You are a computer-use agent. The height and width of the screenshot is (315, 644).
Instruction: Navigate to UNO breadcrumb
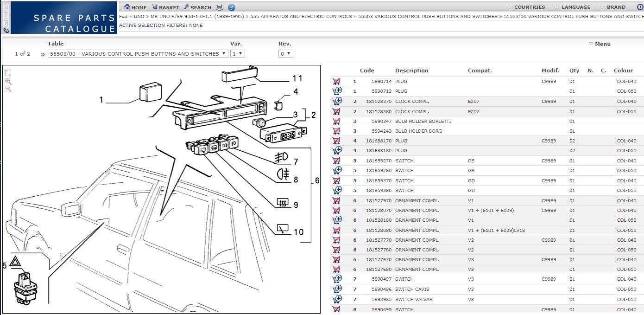pos(139,16)
